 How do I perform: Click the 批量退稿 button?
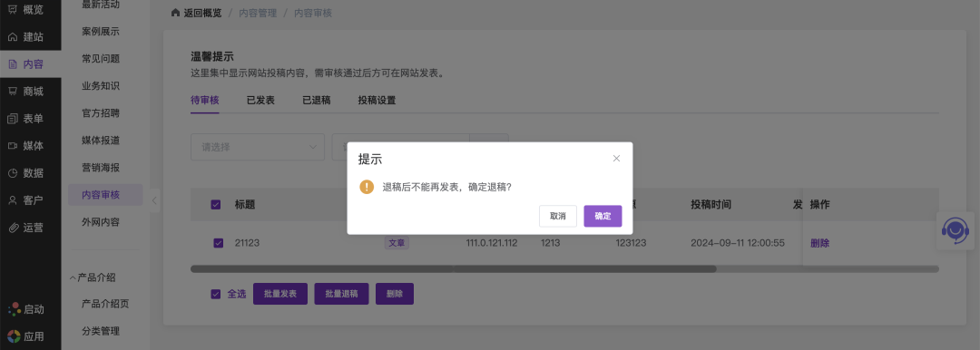click(x=341, y=294)
